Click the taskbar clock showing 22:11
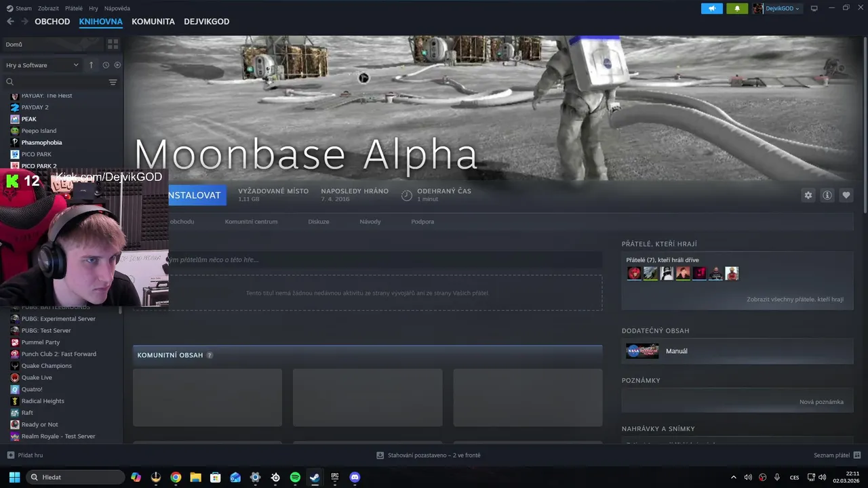This screenshot has height=488, width=868. 847,477
